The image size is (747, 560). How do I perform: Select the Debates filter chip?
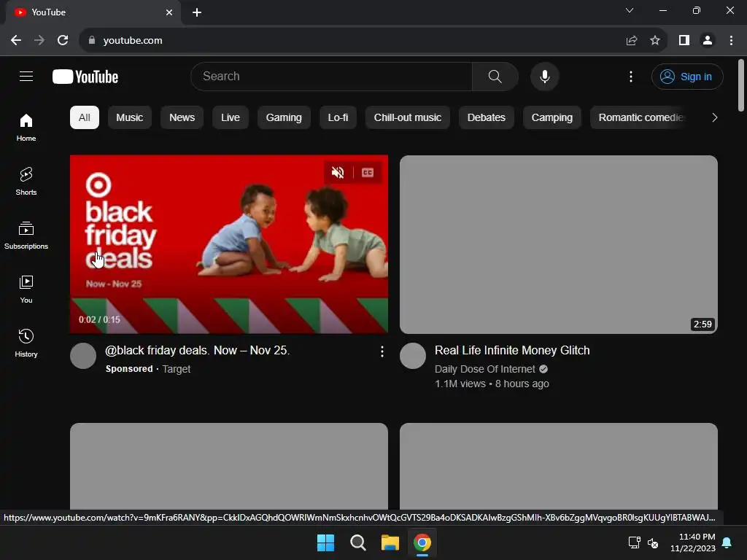[486, 117]
